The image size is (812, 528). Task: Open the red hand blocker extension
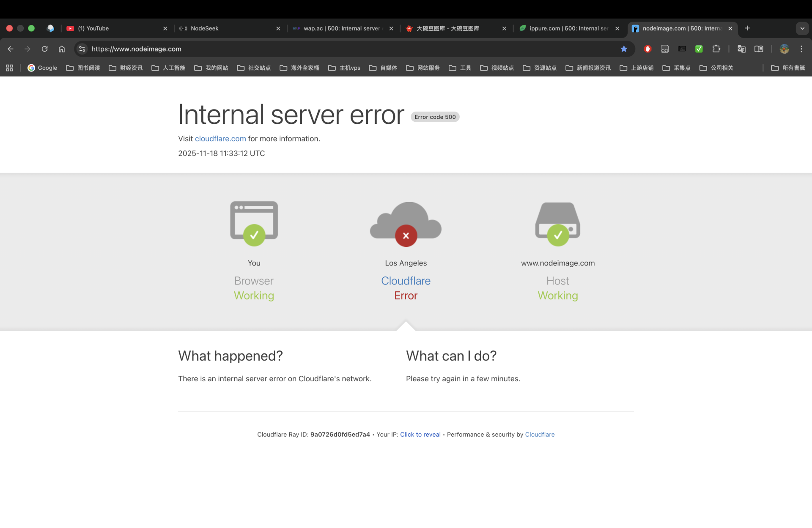647,49
